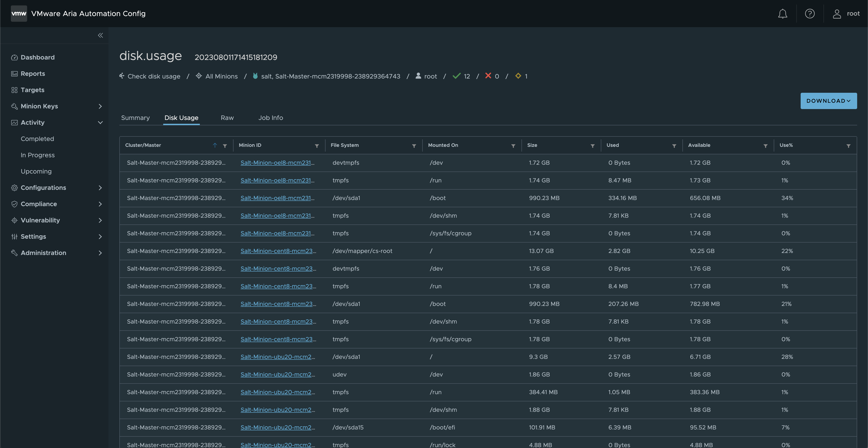Click the Size column header
Image resolution: width=868 pixels, height=448 pixels.
(532, 145)
